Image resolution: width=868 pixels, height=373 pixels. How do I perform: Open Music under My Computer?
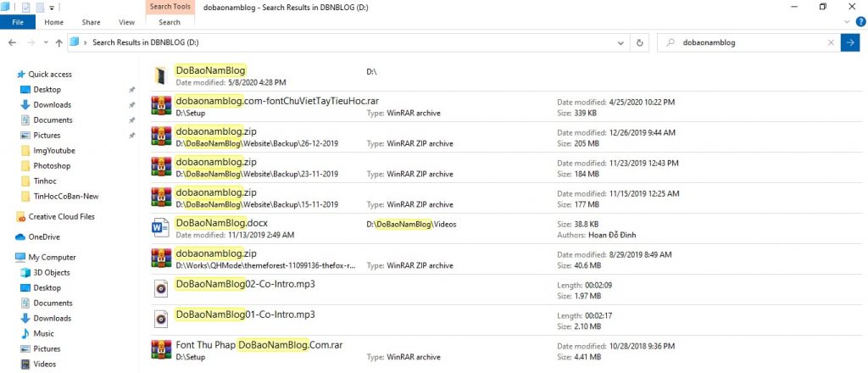[x=44, y=334]
